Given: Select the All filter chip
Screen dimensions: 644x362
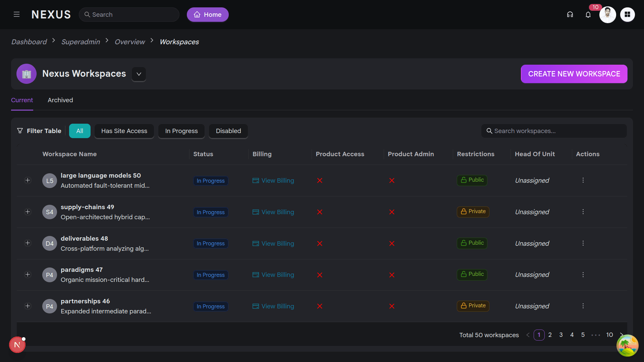Looking at the screenshot, I should (79, 131).
